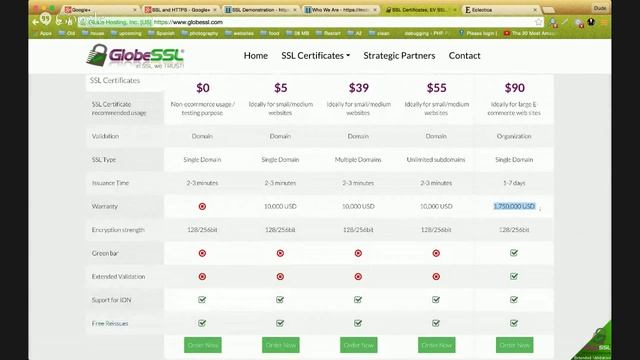The image size is (640, 360).
Task: Go to the Home page link
Action: (x=256, y=56)
